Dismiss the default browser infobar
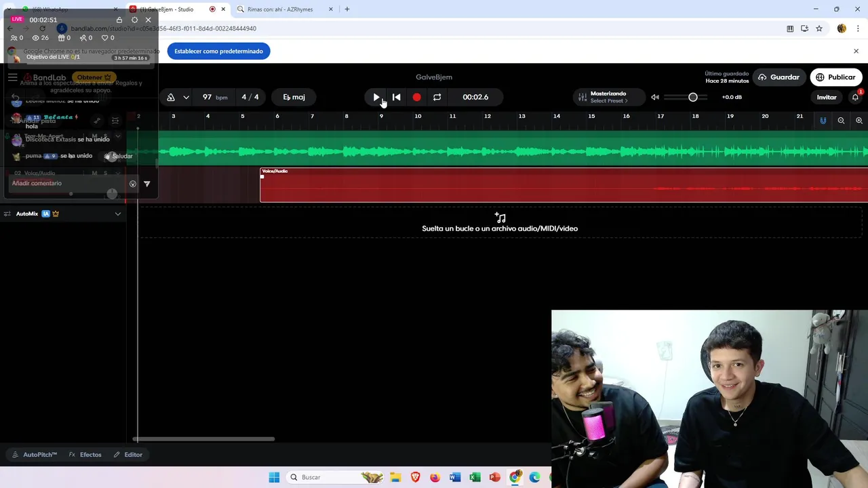 [x=856, y=51]
